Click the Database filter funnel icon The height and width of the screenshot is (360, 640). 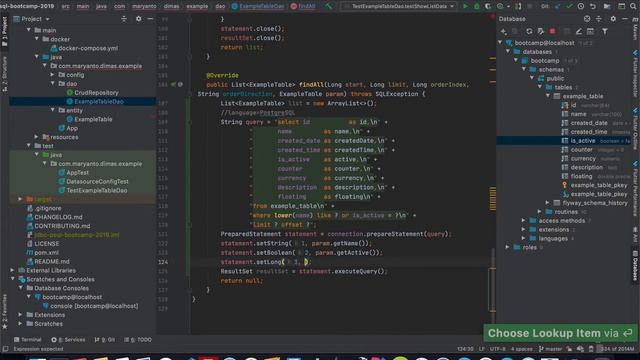tap(605, 31)
